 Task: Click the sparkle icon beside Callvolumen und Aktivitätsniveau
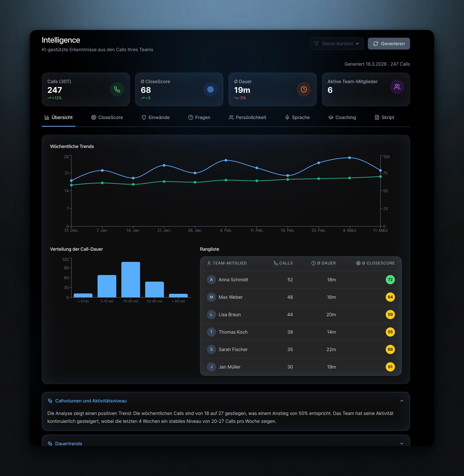(50, 401)
